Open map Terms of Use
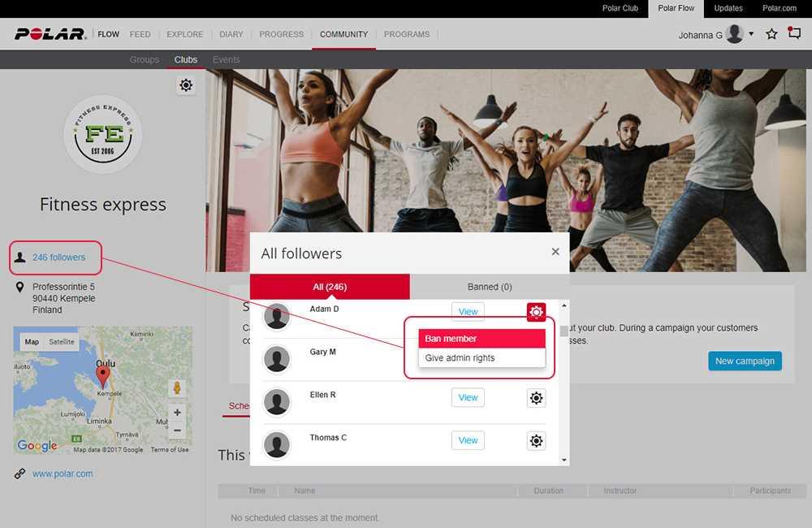Viewport: 812px width, 528px height. (x=170, y=450)
